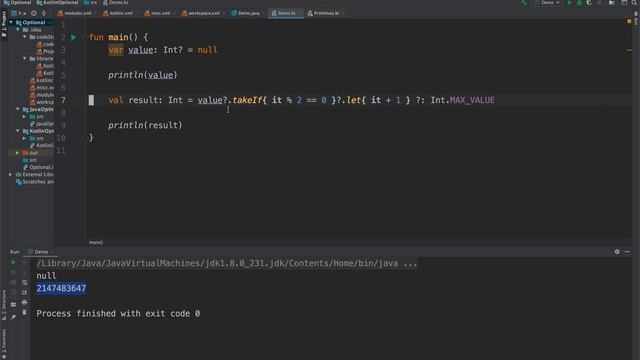Open Run panel layout icon
Image resolution: width=640 pixels, height=360 pixels.
pyautogui.click(x=13, y=304)
